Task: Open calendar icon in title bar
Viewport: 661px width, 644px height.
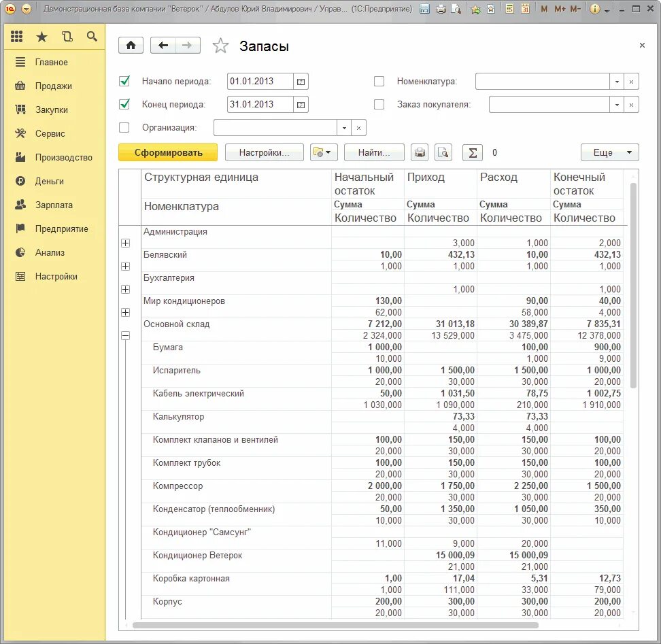Action: 525,9
